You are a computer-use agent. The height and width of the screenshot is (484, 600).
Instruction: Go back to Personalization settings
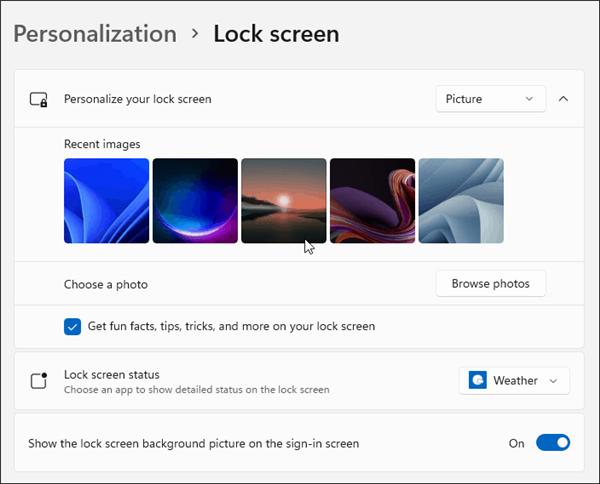(x=95, y=34)
